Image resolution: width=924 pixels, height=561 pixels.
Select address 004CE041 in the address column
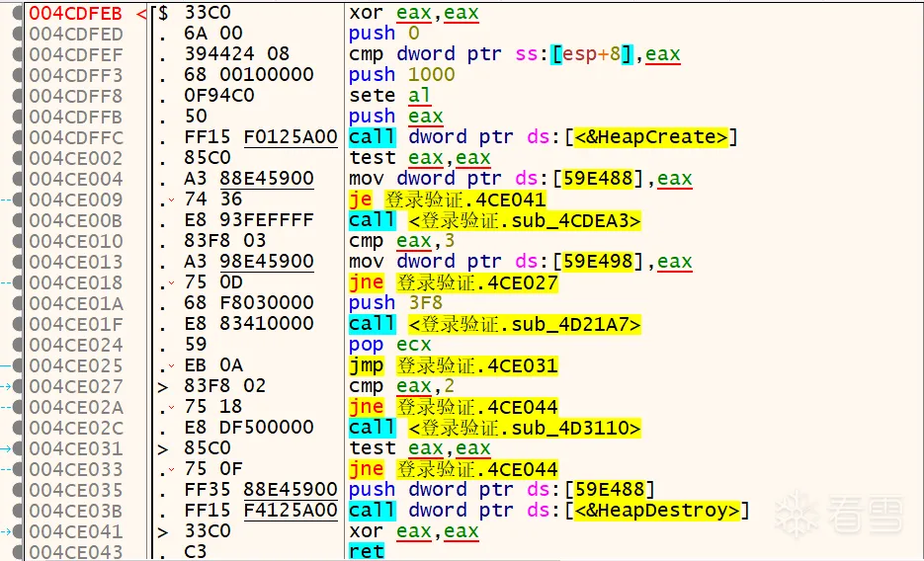[x=76, y=531]
